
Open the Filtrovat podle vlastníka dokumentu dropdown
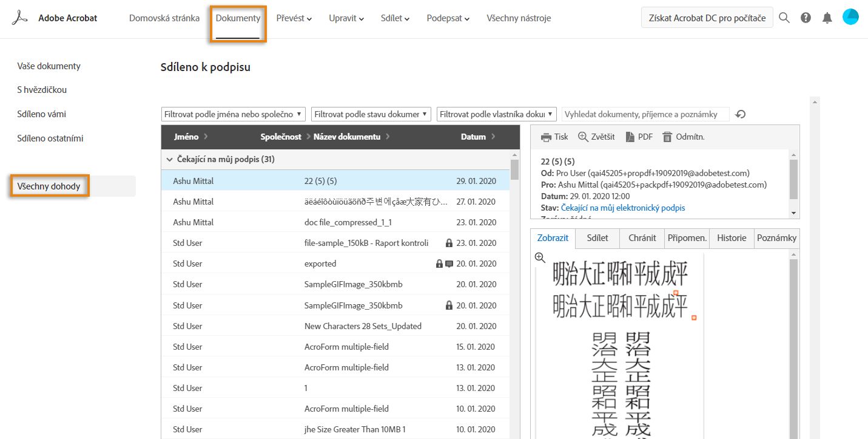coord(496,114)
